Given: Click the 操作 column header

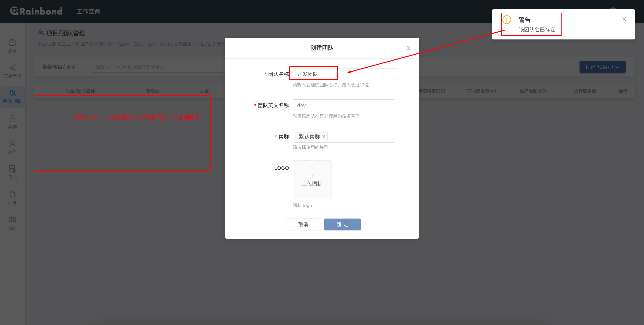Looking at the screenshot, I should (623, 91).
